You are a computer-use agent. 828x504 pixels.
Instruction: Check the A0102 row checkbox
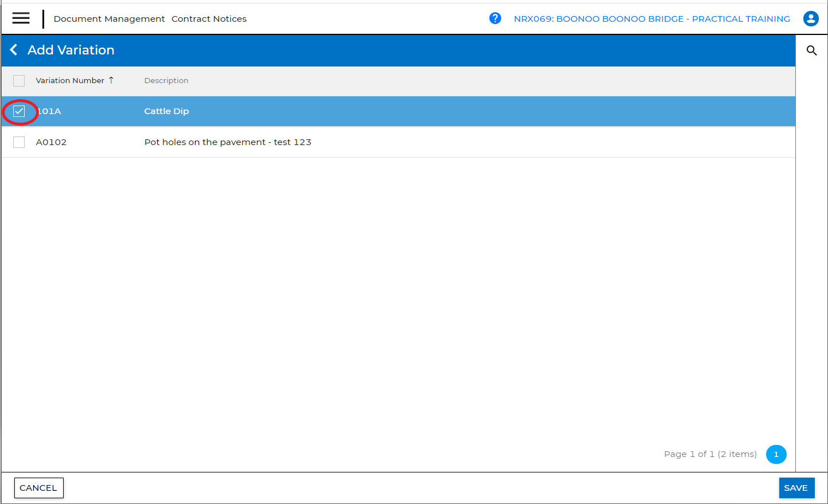[x=19, y=142]
